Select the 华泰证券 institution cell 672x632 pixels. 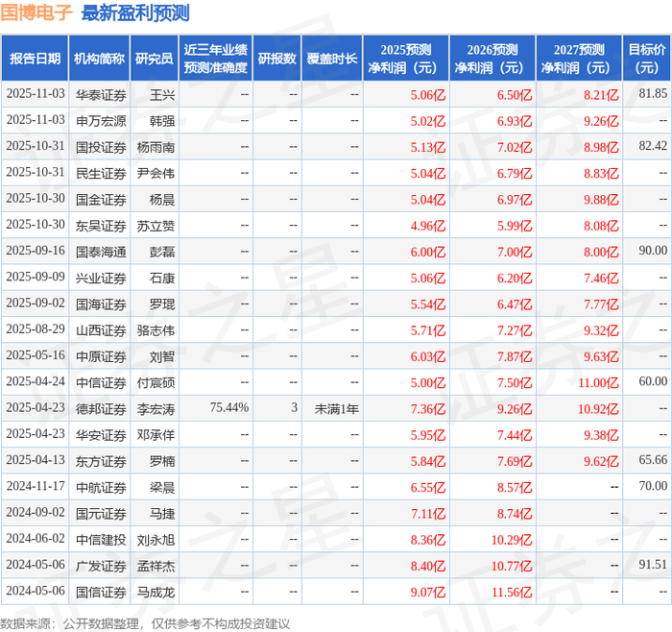[x=101, y=95]
